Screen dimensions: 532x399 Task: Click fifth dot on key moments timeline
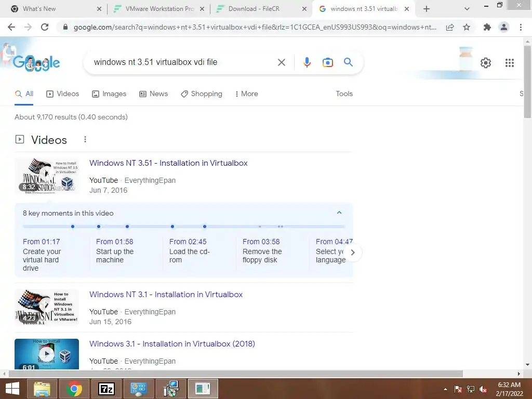[x=205, y=227]
